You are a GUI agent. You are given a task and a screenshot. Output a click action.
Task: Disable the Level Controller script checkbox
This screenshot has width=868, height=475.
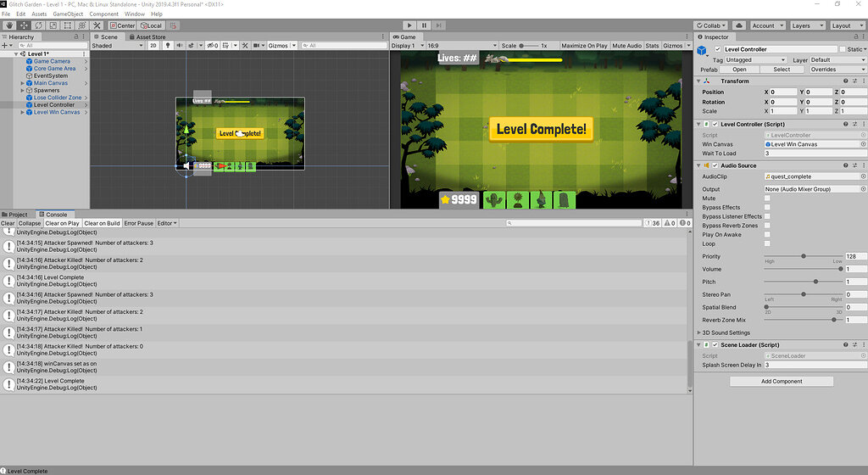[715, 124]
